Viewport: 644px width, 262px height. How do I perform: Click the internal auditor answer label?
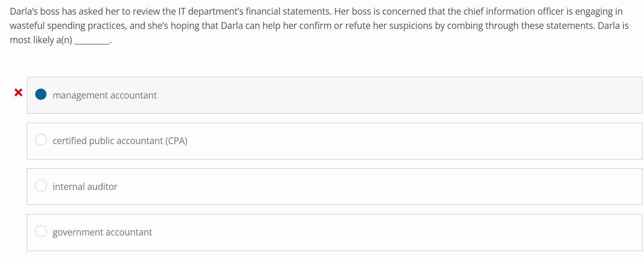tap(85, 186)
